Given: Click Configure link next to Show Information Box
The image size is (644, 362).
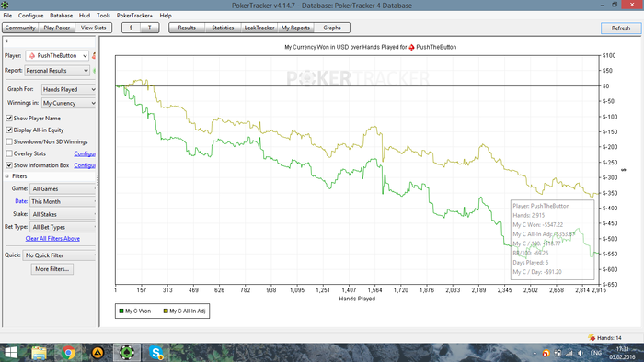Looking at the screenshot, I should point(85,165).
